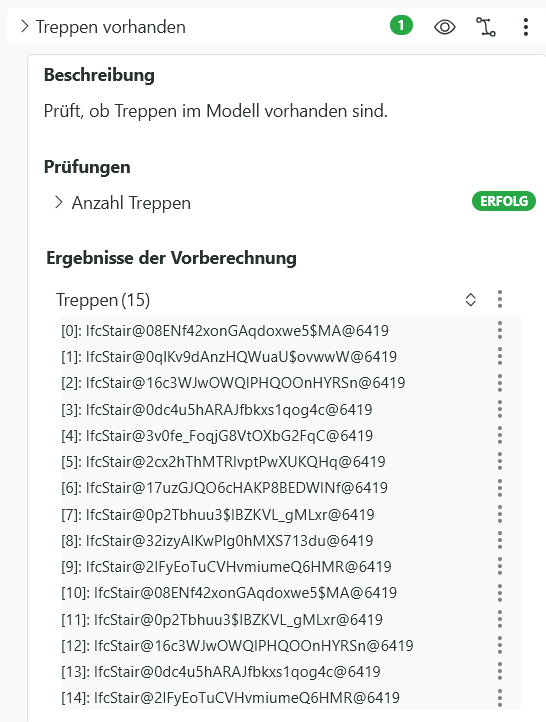Click the ERFOLG status badge

[x=504, y=201]
